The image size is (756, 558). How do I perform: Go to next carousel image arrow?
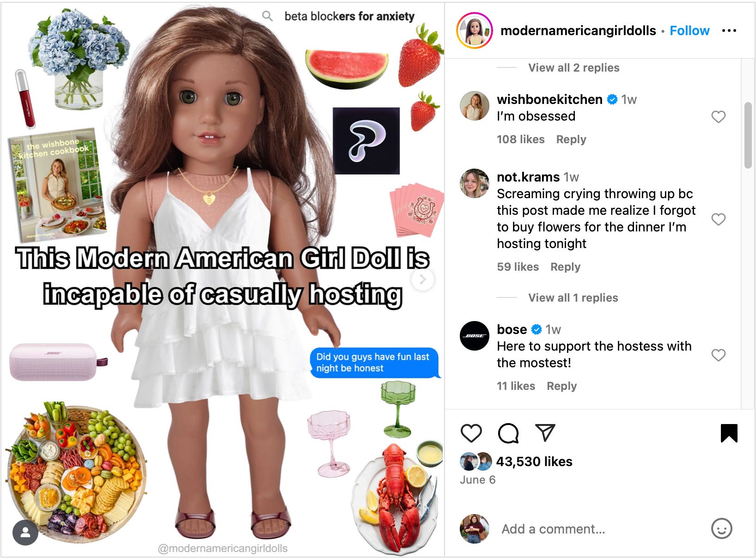pos(422,279)
